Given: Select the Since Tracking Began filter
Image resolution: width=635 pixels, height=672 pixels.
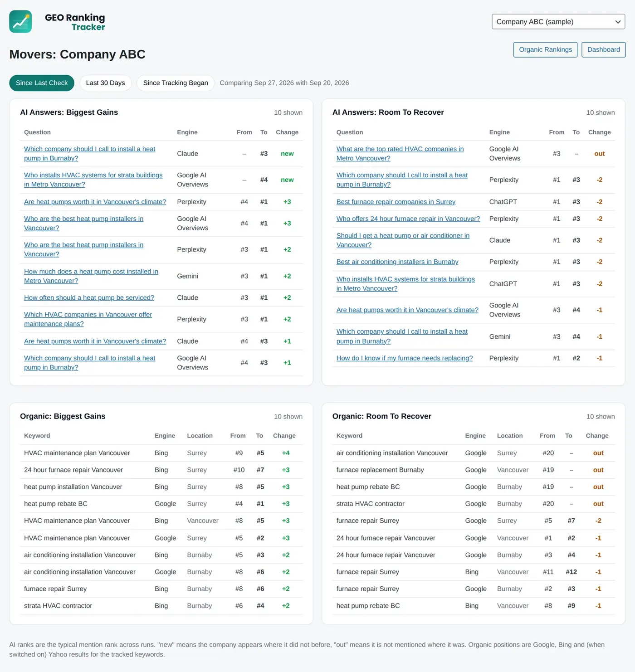Looking at the screenshot, I should click(x=176, y=83).
